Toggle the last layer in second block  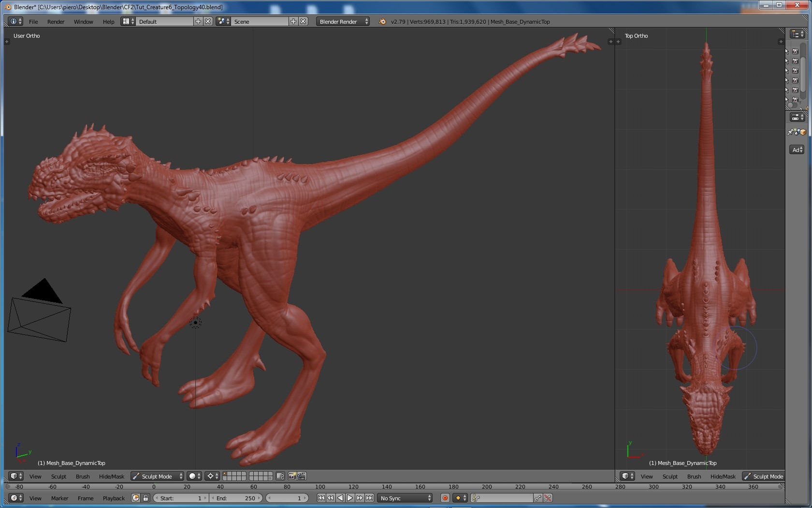pyautogui.click(x=270, y=478)
